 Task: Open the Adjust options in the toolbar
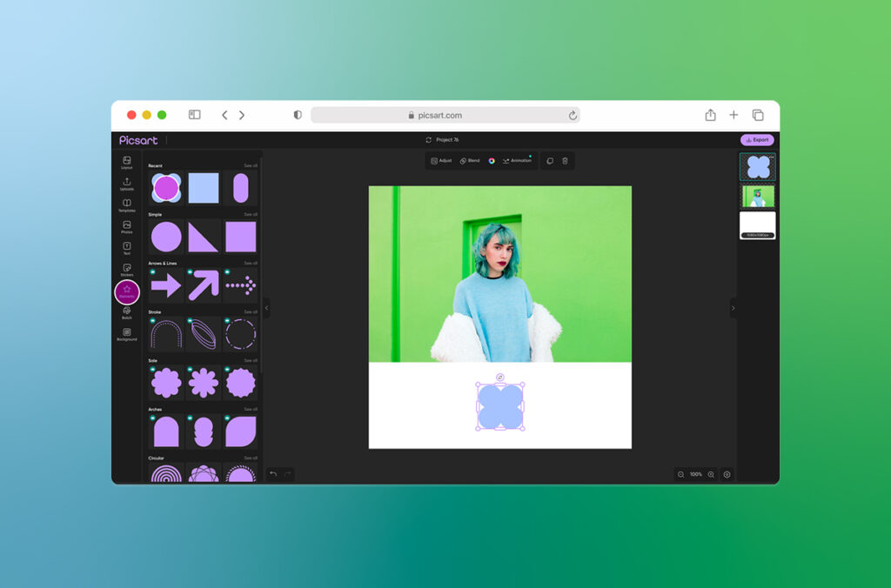click(441, 161)
